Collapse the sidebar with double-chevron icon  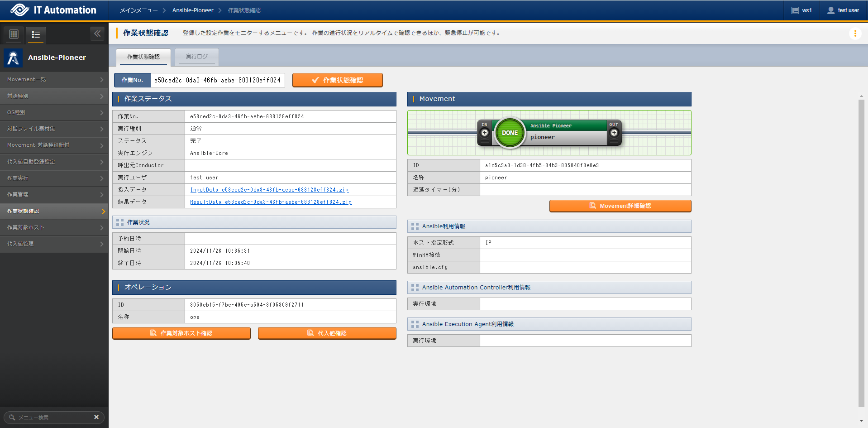[x=97, y=34]
